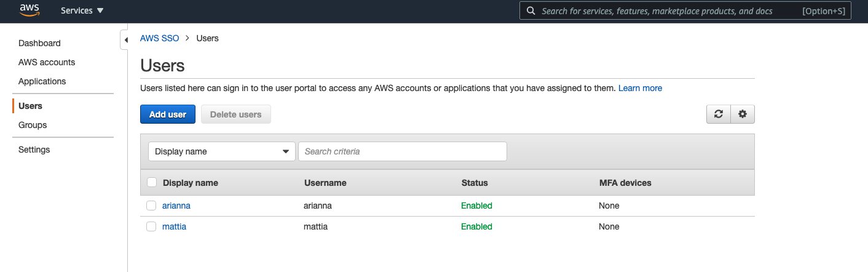Click mattia's username cell
Image resolution: width=868 pixels, height=272 pixels.
pos(316,226)
